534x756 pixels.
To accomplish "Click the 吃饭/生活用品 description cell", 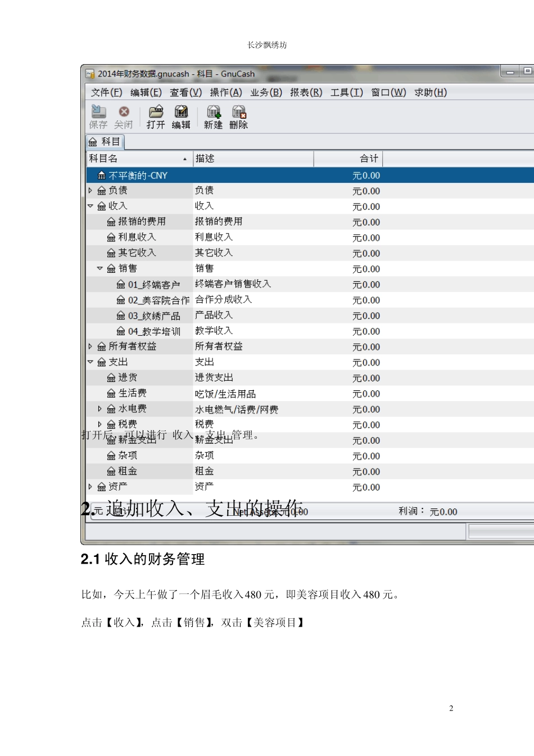I will pos(225,394).
